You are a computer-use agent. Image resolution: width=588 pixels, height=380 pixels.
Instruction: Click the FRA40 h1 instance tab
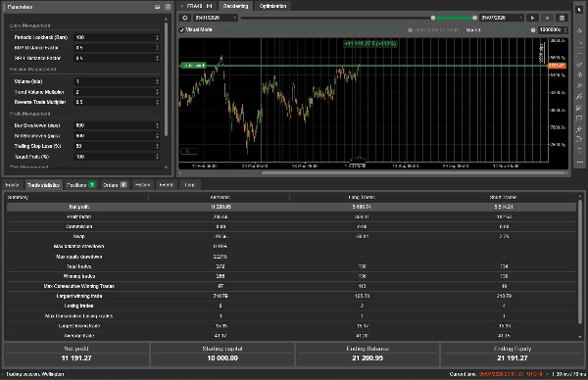pyautogui.click(x=197, y=6)
